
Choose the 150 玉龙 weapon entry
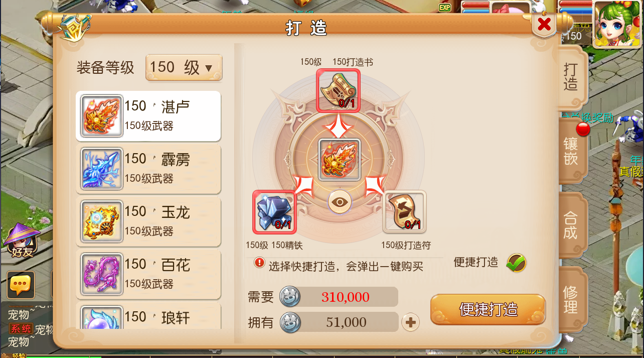[x=148, y=221]
